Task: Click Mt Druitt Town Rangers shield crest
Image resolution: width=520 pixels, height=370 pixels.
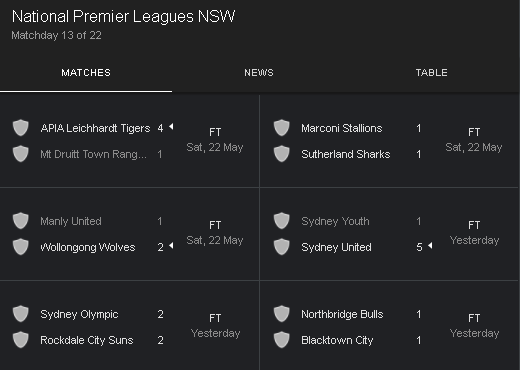Action: click(x=21, y=154)
